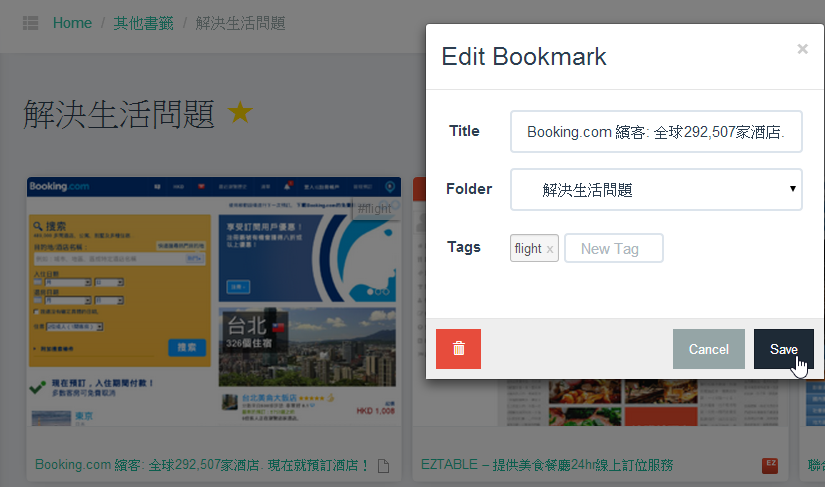825x487 pixels.
Task: Click the 解決生活問題 breadcrumb item
Action: click(240, 23)
